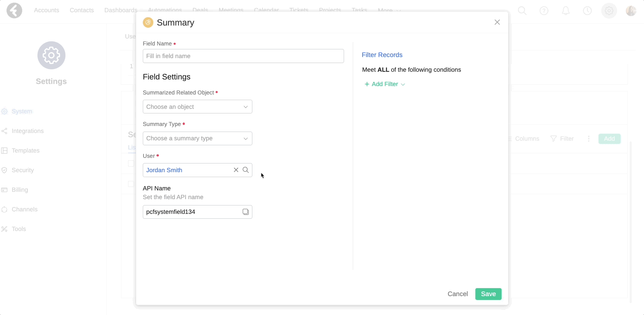Close the Summary dialog
The image size is (644, 315).
497,22
